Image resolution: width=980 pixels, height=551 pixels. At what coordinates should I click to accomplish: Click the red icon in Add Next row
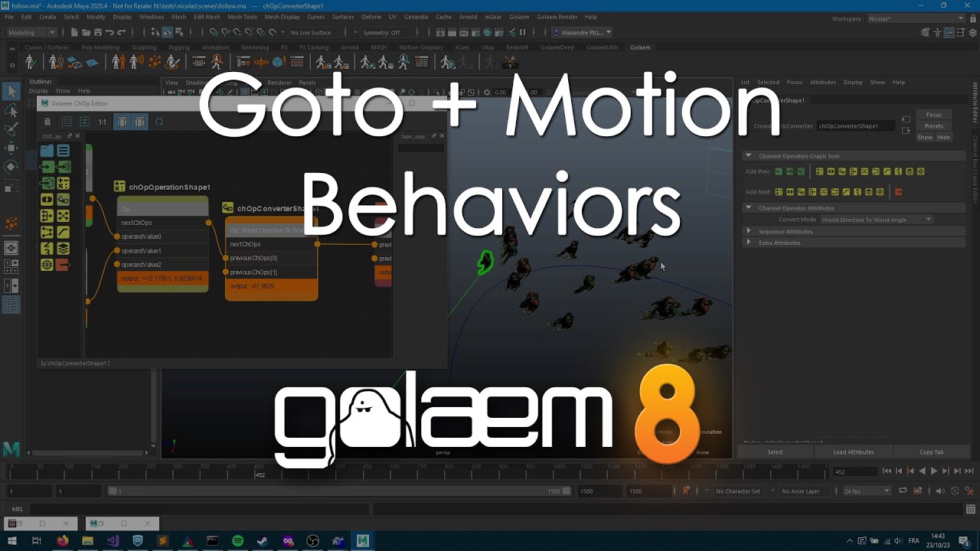(899, 192)
